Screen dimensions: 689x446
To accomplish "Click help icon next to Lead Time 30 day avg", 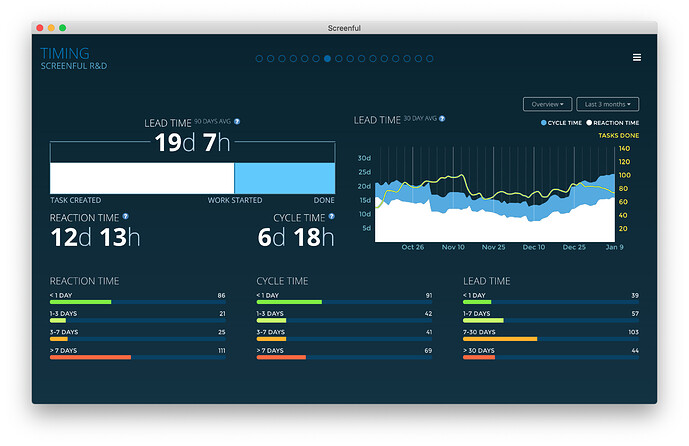I will click(442, 119).
